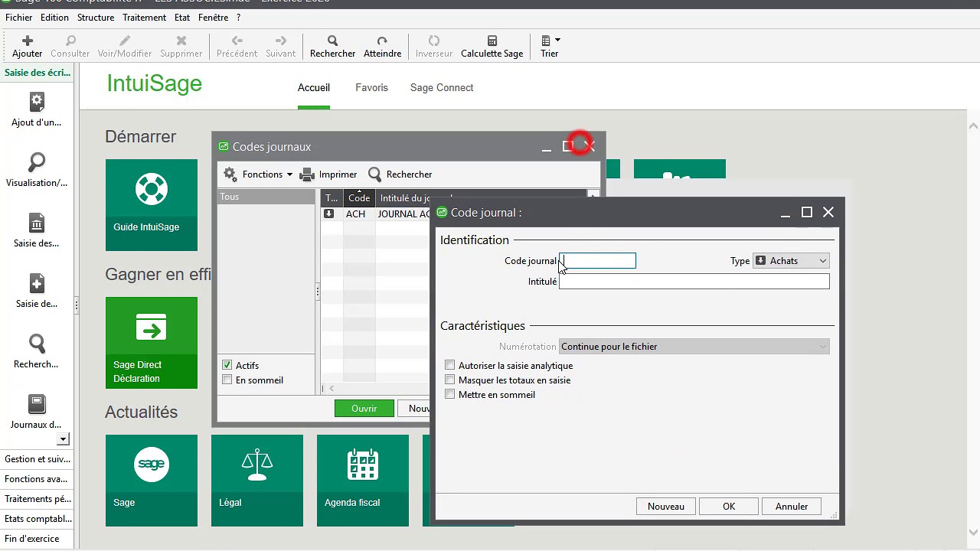This screenshot has width=980, height=551.
Task: Open the ? help menu
Action: pos(239,18)
